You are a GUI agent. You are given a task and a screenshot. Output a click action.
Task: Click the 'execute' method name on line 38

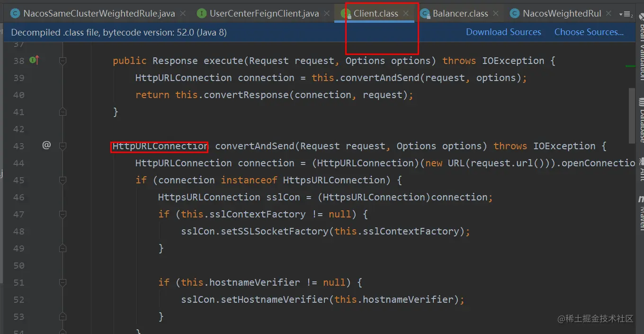tap(224, 61)
